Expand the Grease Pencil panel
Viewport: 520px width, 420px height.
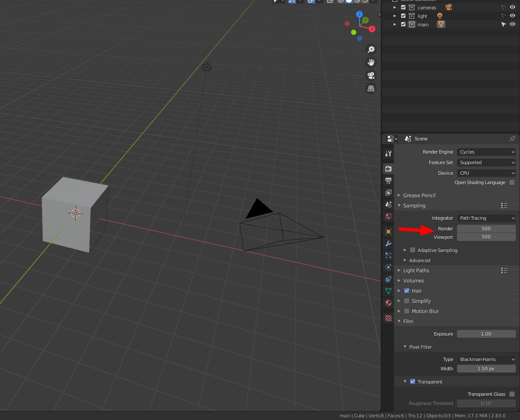[x=399, y=195]
